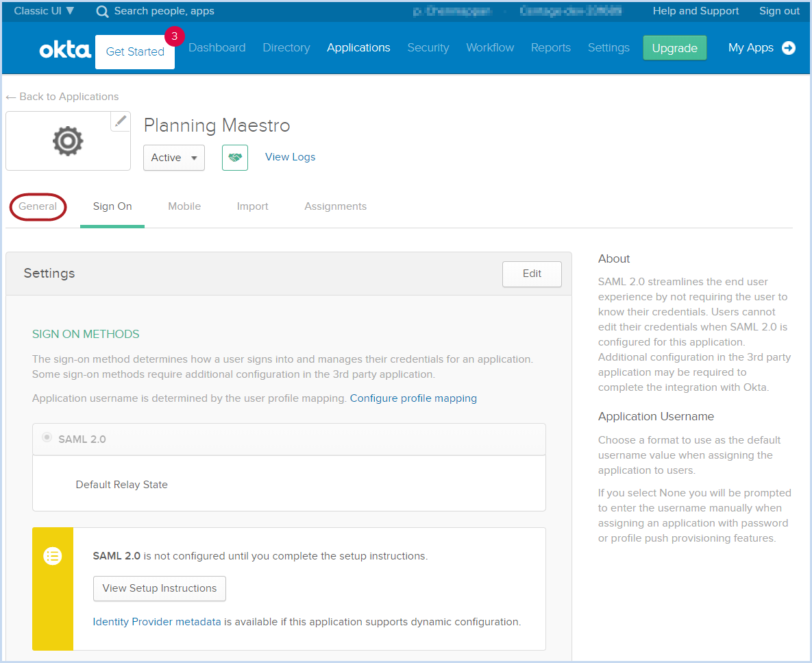Open the Get Started tab
The width and height of the screenshot is (812, 663).
click(135, 52)
